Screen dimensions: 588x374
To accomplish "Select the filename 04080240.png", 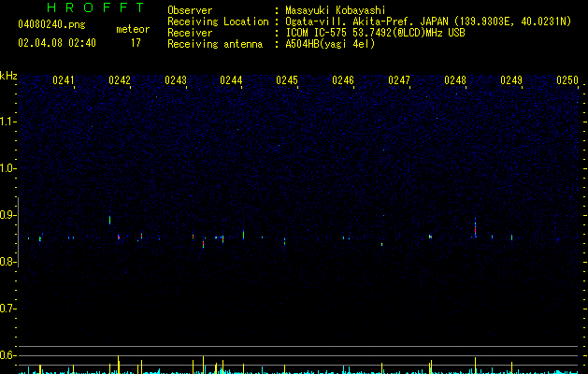I will 51,25.
